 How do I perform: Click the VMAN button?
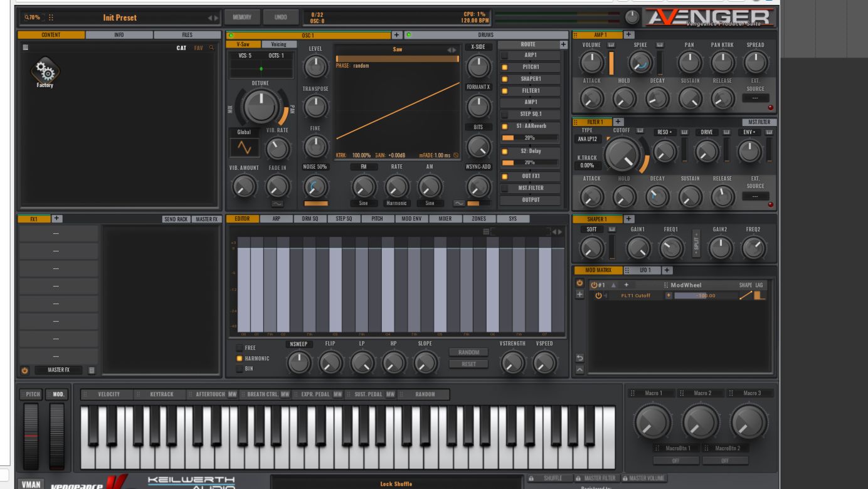click(x=31, y=484)
